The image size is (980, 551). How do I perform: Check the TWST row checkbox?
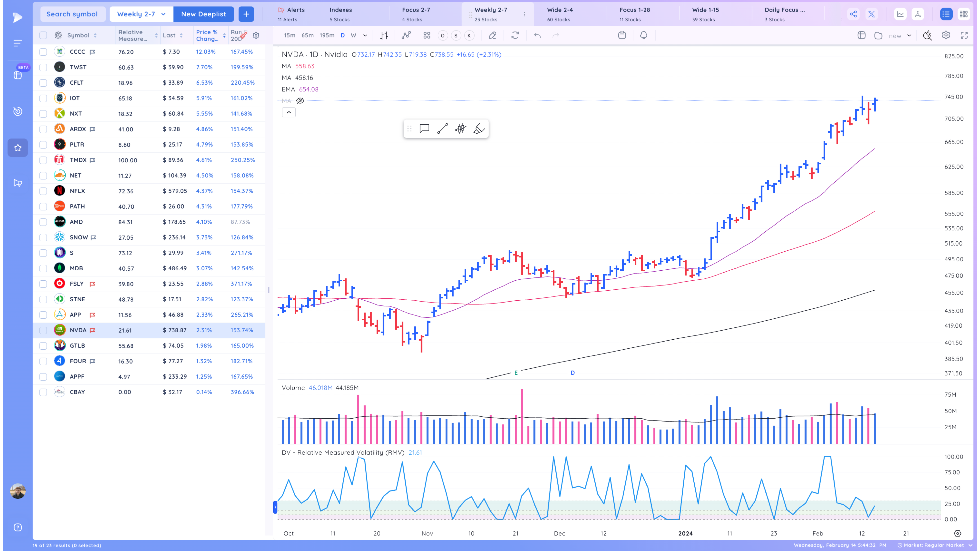43,67
